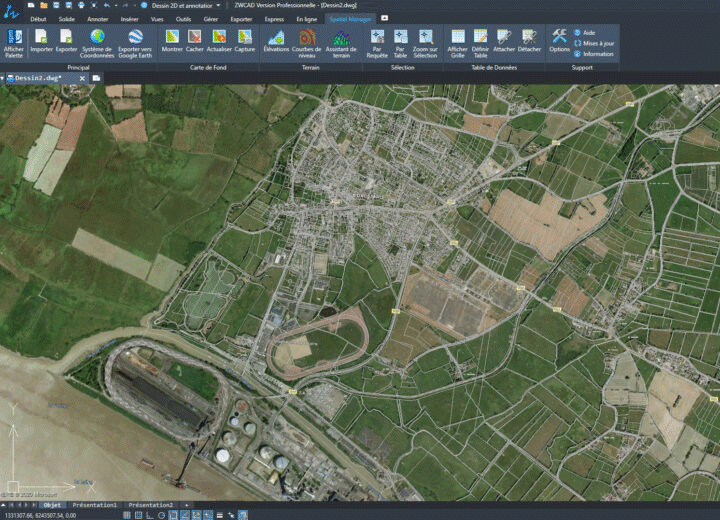Viewport: 720px width, 520px height.
Task: Toggle grid display in status bar
Action: [138, 515]
